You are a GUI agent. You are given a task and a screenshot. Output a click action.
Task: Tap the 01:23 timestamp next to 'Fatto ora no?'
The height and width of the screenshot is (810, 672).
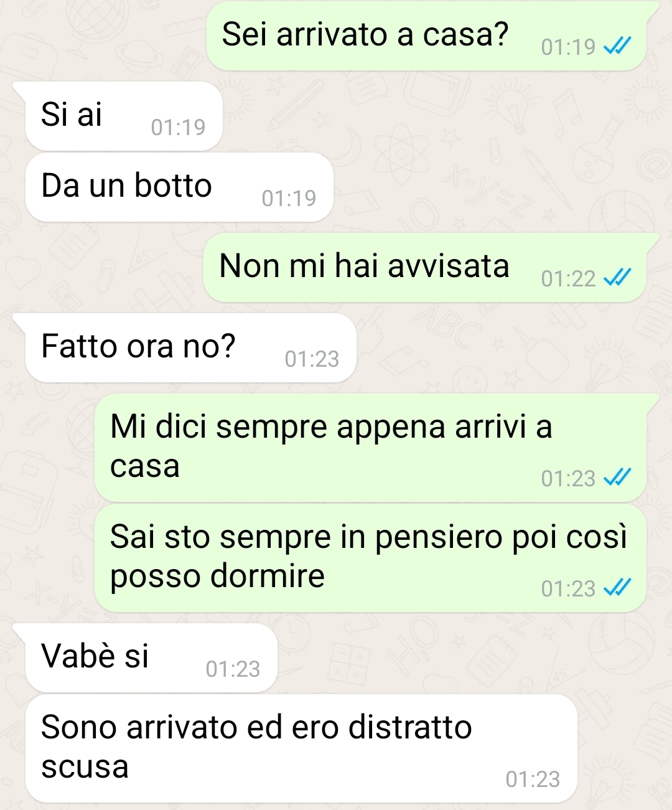coord(312,359)
